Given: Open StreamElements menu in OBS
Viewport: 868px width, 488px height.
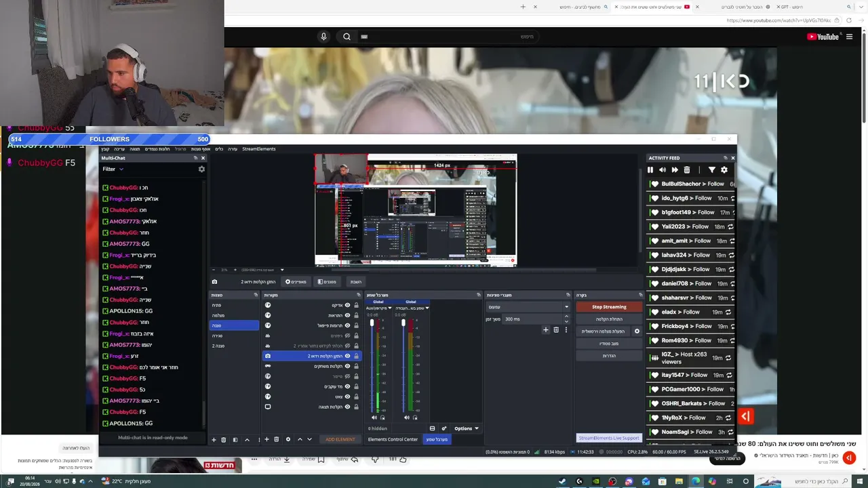Looking at the screenshot, I should 258,149.
